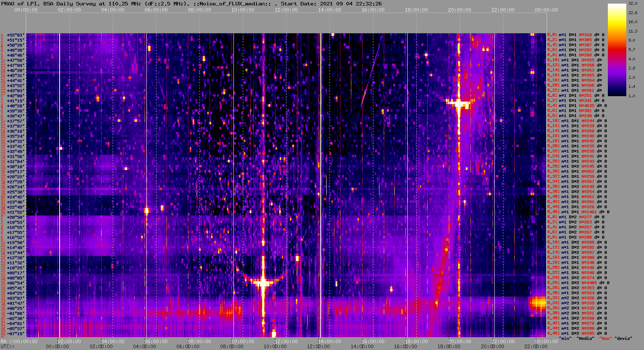The image size is (644, 350).
Task: Click the 04:00:00 label on the UTC axis
Action: click(145, 346)
